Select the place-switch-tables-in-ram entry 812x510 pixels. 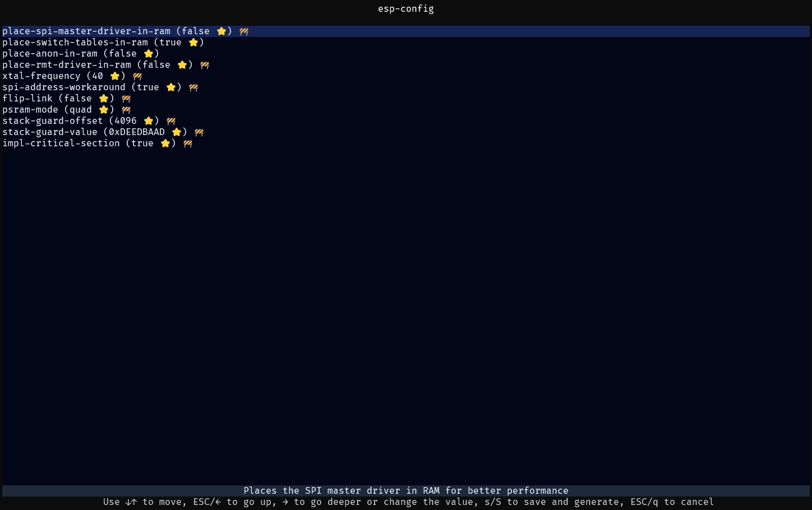coord(75,43)
